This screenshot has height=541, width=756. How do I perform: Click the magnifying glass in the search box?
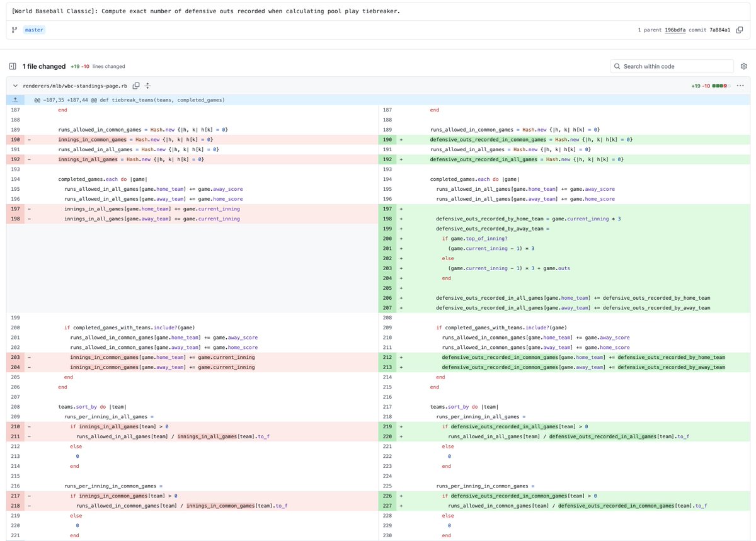[616, 66]
